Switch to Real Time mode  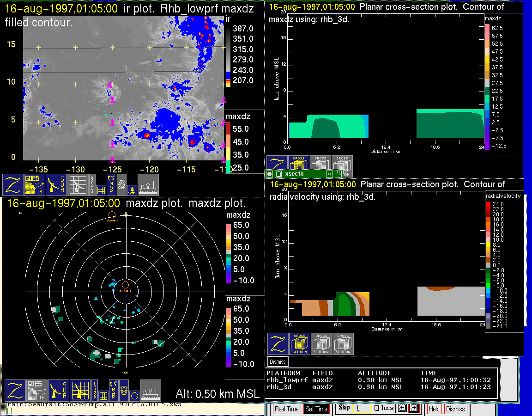tap(286, 409)
